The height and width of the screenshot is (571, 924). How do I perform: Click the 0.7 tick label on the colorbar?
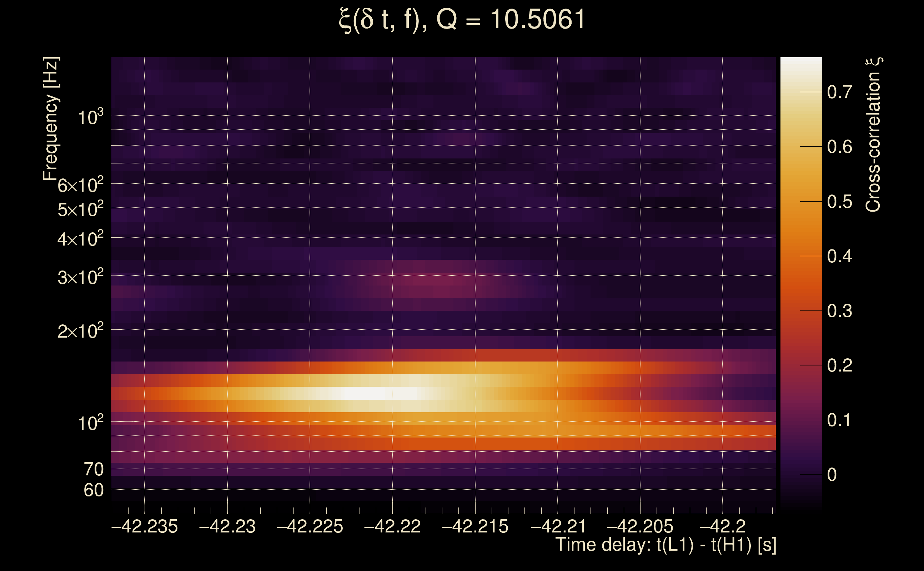pyautogui.click(x=839, y=92)
